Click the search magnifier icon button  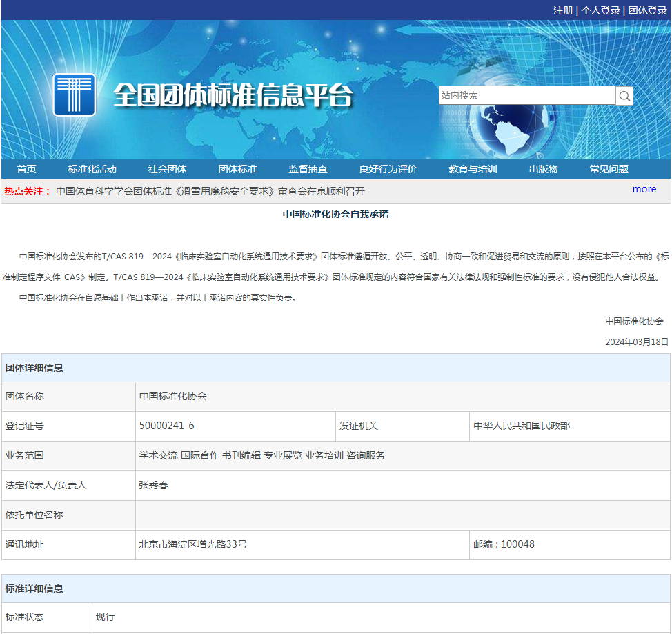(624, 96)
